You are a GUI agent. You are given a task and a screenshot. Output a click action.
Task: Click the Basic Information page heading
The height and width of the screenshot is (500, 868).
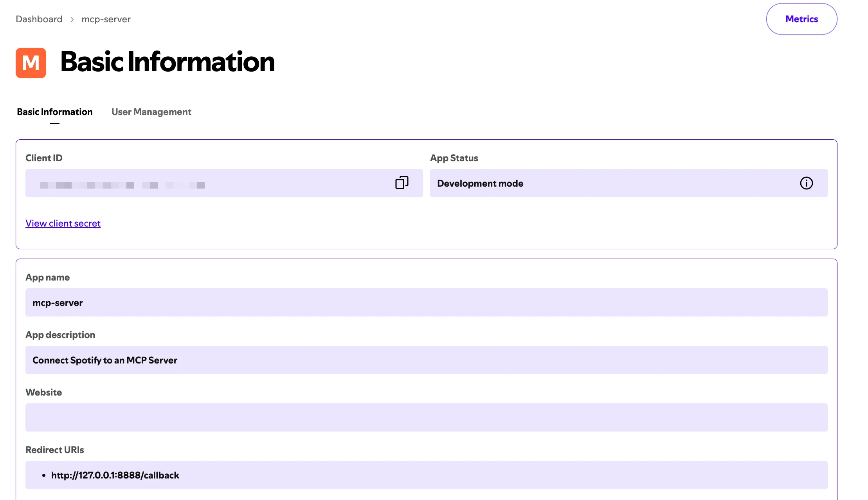click(167, 62)
